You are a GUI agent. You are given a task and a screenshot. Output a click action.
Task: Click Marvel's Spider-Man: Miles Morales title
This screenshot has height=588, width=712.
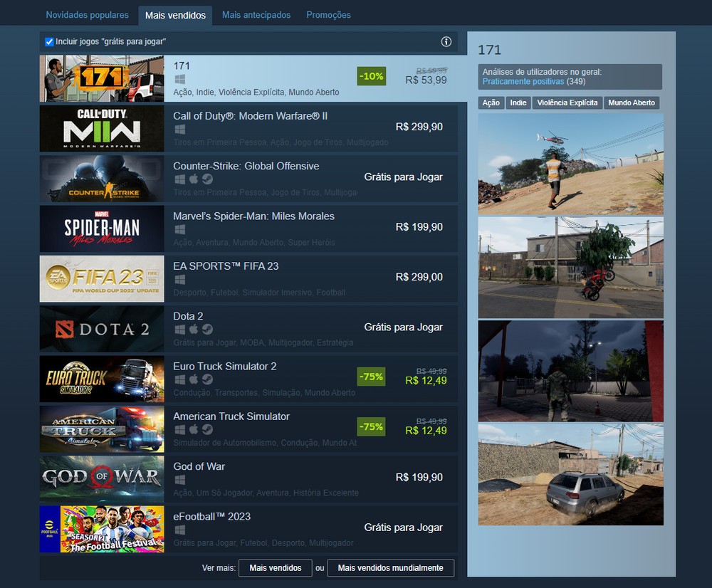(254, 216)
